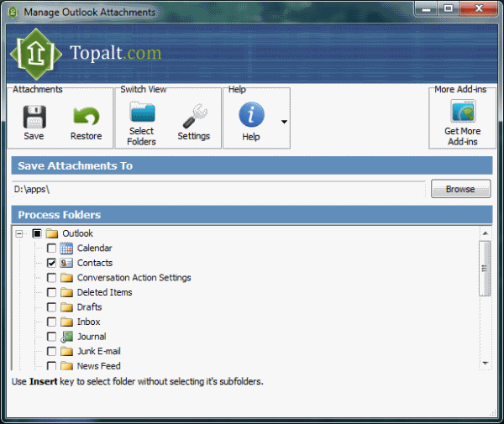Viewport: 504px width, 424px height.
Task: Click the Save floppy disk icon
Action: (x=34, y=117)
